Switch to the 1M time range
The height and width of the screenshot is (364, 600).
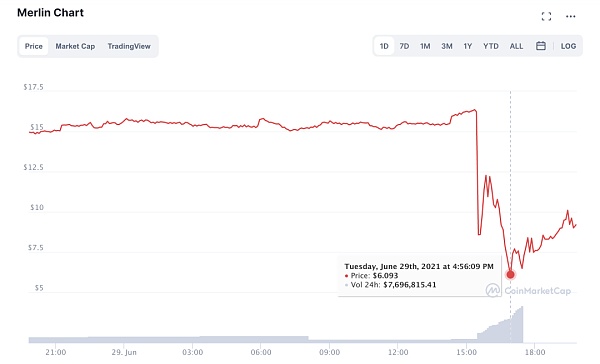tap(425, 46)
